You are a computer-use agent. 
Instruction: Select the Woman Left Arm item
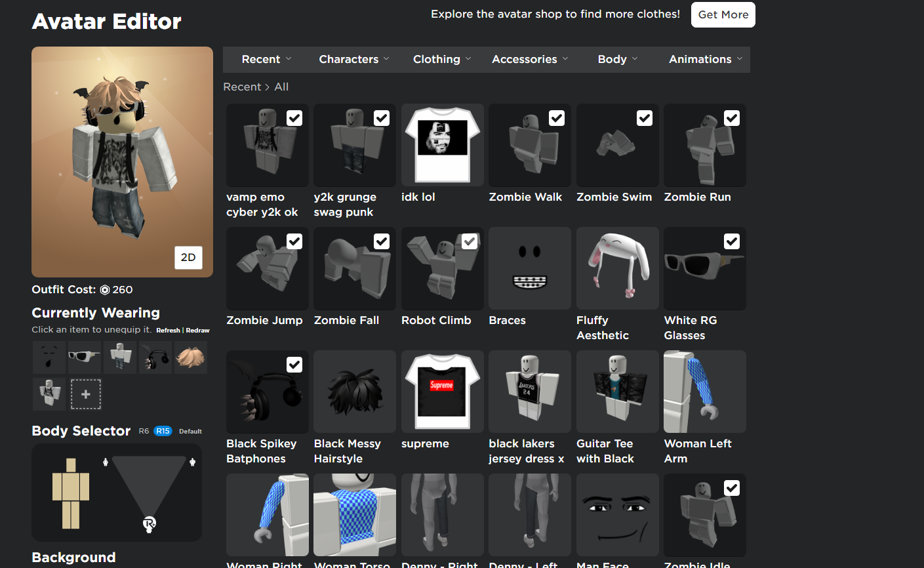(705, 392)
